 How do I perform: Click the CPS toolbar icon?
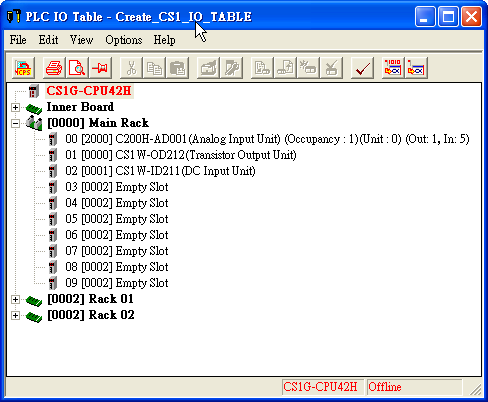(23, 68)
